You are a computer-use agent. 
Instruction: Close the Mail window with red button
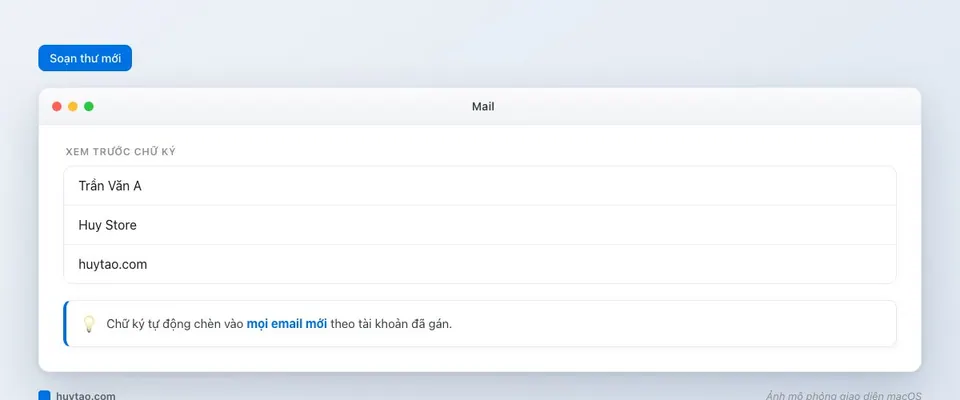coord(57,107)
